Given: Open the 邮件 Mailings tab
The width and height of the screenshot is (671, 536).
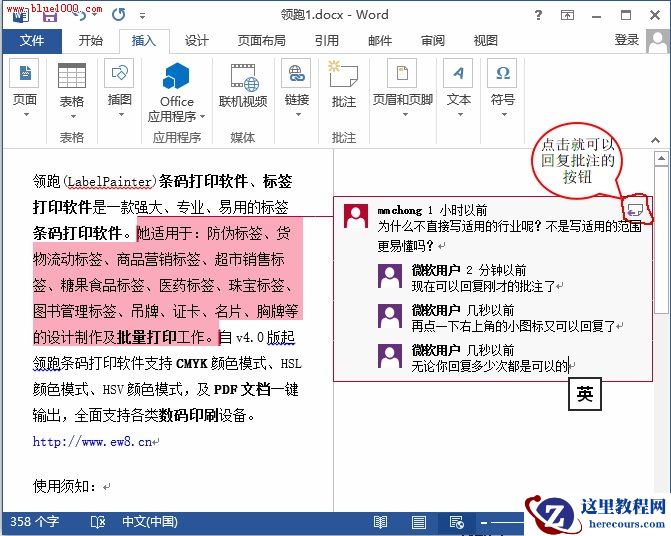Looking at the screenshot, I should (x=380, y=41).
